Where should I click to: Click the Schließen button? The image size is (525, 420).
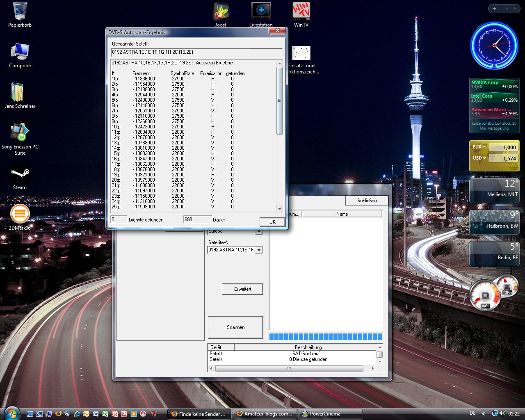tap(367, 201)
